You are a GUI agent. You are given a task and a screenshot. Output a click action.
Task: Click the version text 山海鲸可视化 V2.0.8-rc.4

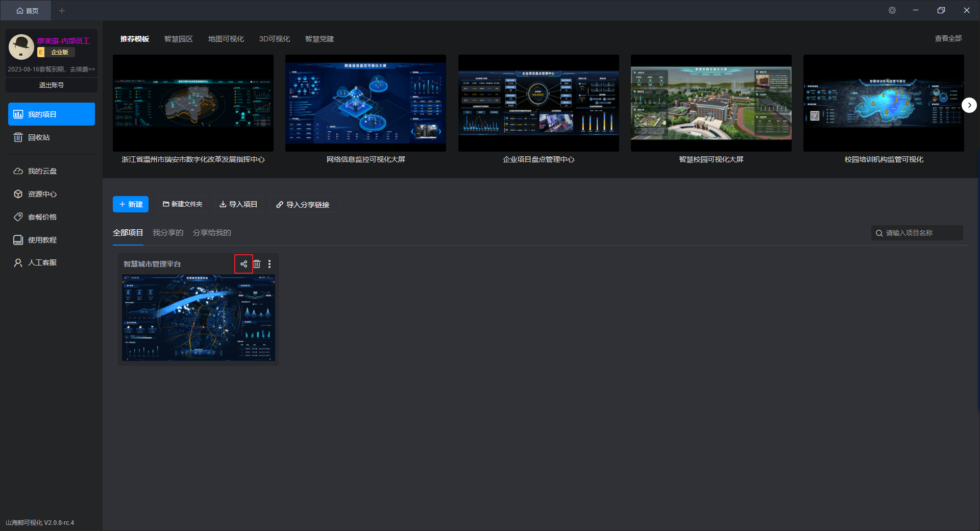40,523
